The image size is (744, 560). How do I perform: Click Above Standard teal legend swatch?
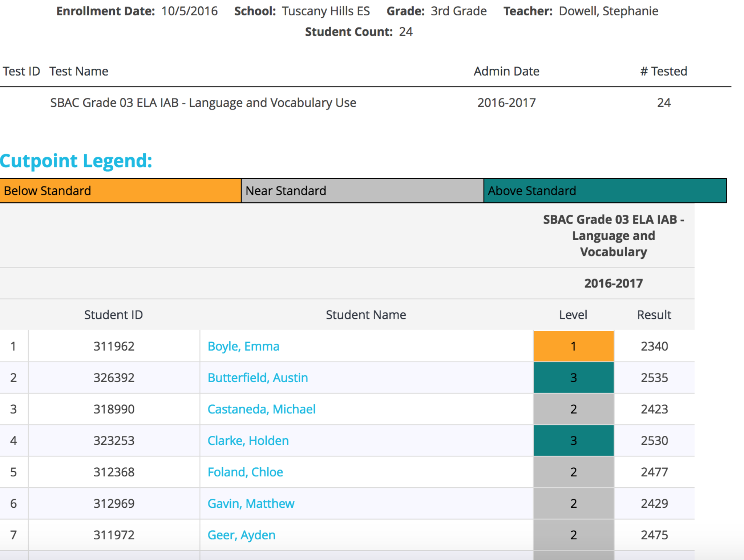tap(604, 191)
